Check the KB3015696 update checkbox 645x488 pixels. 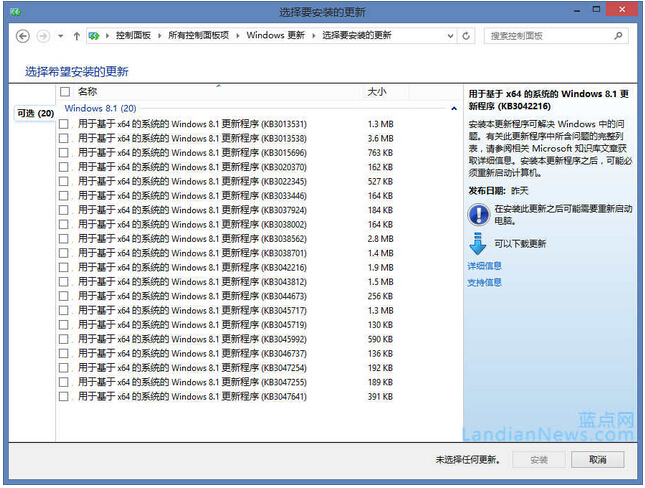[64, 153]
